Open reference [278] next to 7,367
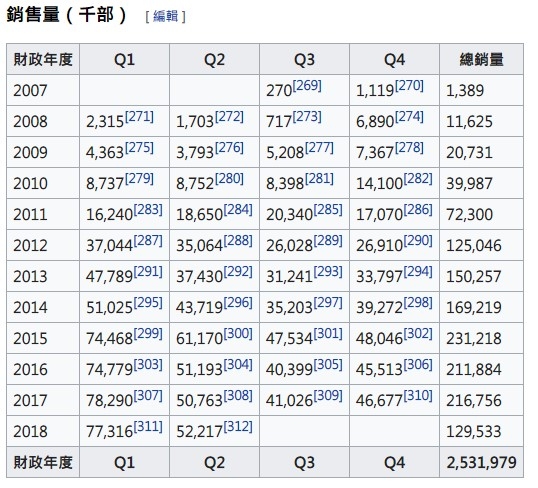 (409, 148)
